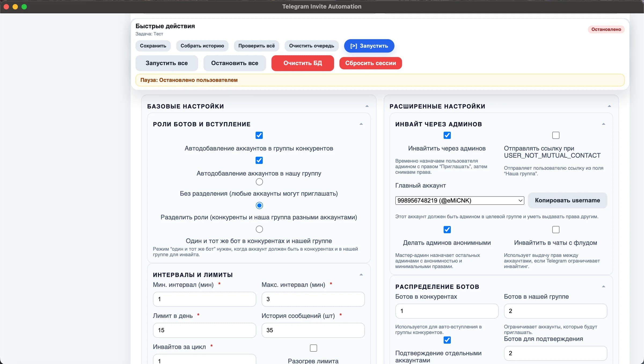This screenshot has width=644, height=364.
Task: Enable Инвайтить в чаты с флудом
Action: (x=556, y=230)
